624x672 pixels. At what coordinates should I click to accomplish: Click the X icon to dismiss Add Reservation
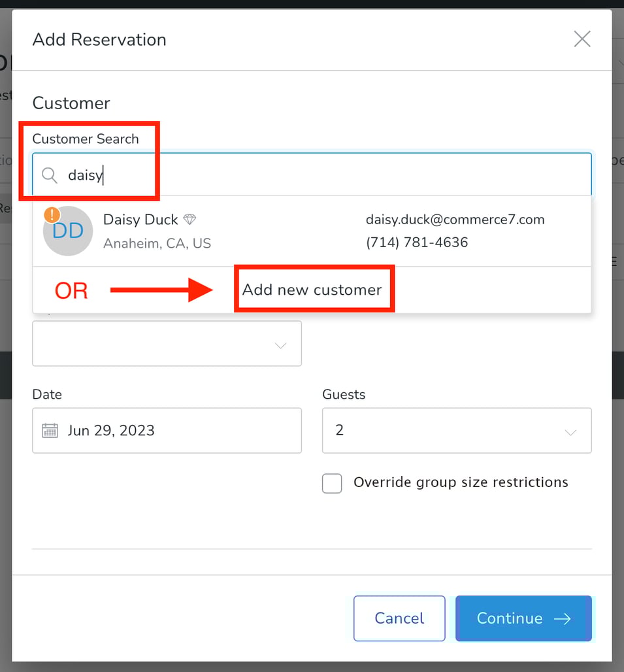pos(582,39)
